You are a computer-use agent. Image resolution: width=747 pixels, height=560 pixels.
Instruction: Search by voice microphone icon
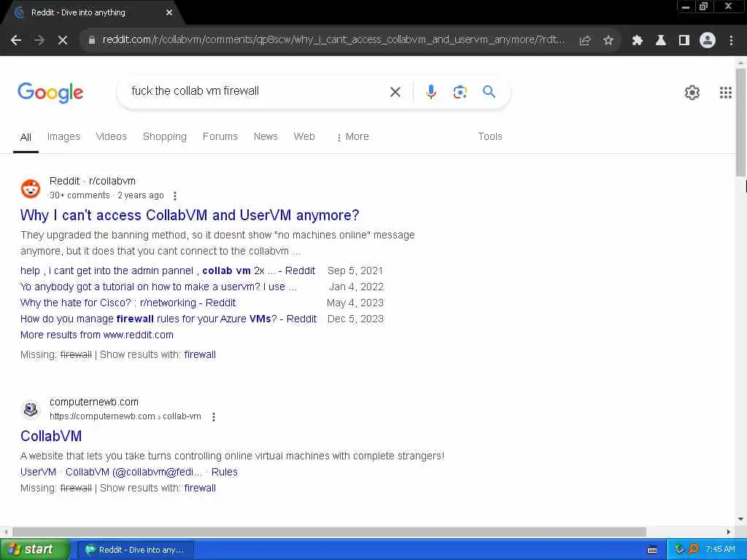click(x=430, y=91)
